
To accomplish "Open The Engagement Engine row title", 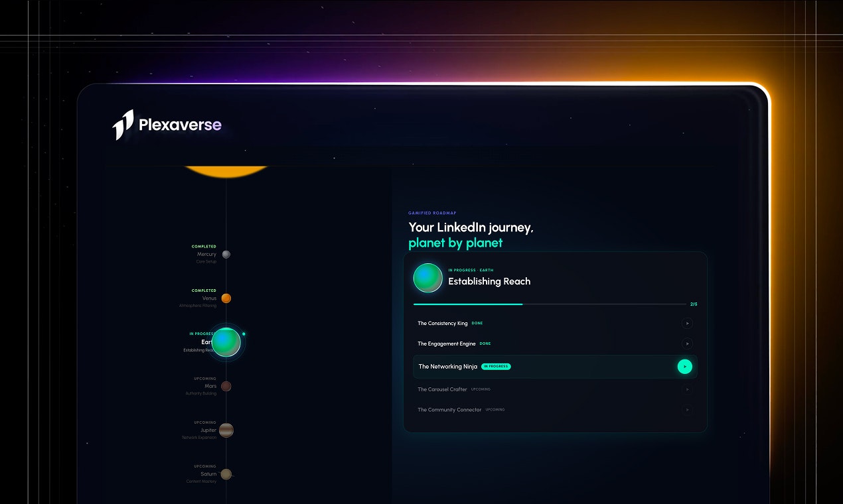I will point(447,344).
